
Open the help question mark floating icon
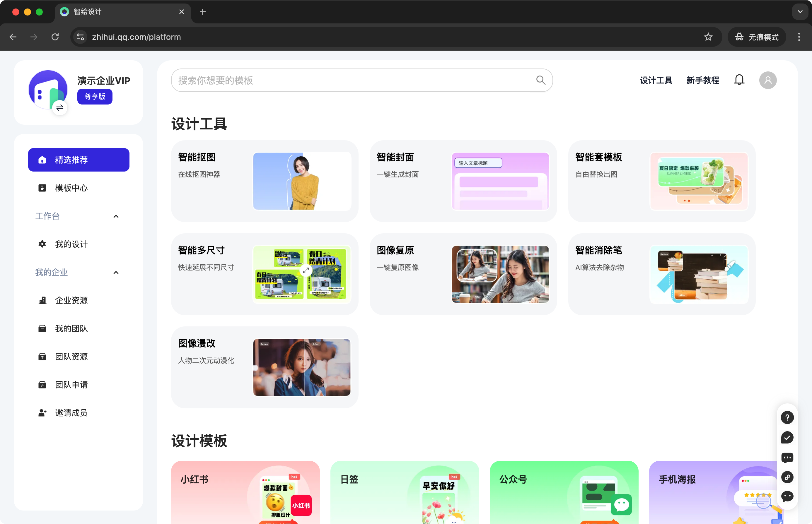(x=787, y=417)
